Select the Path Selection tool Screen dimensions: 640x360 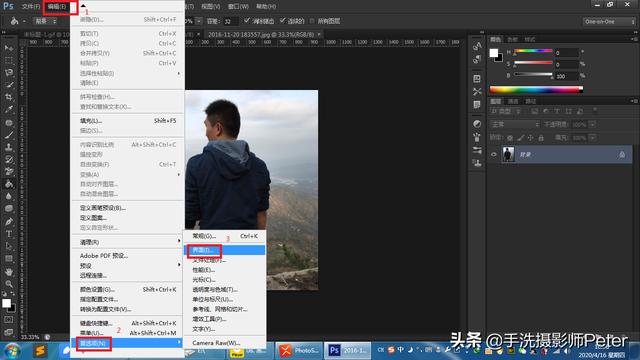(x=9, y=246)
